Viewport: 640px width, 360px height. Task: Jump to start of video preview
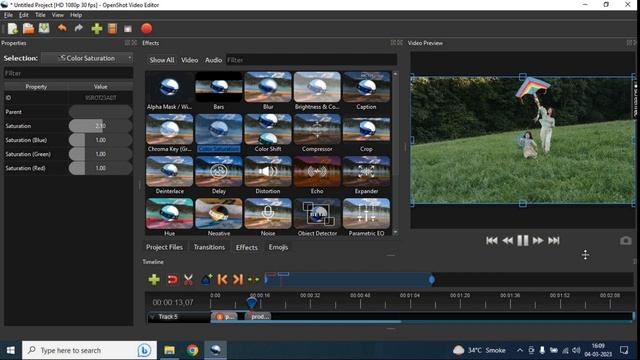[x=492, y=240]
